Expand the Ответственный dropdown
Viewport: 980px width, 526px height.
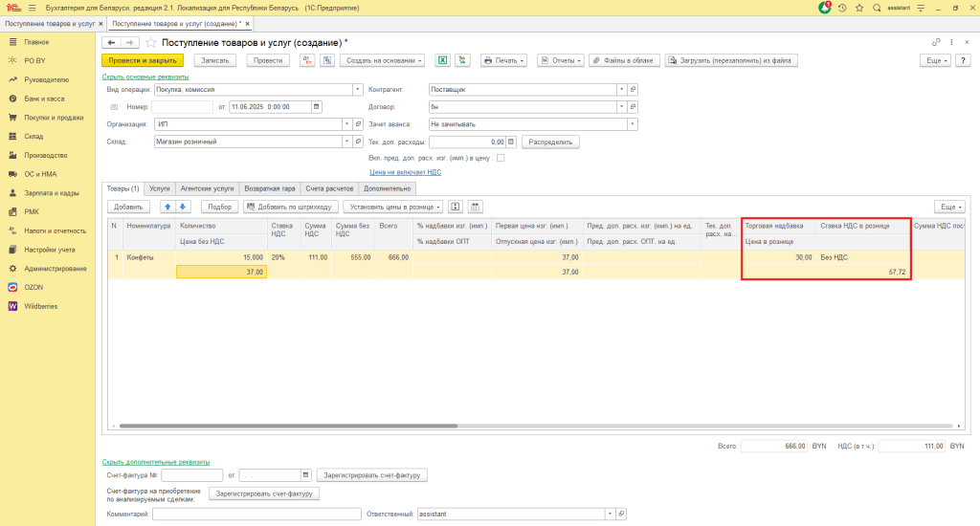click(610, 515)
